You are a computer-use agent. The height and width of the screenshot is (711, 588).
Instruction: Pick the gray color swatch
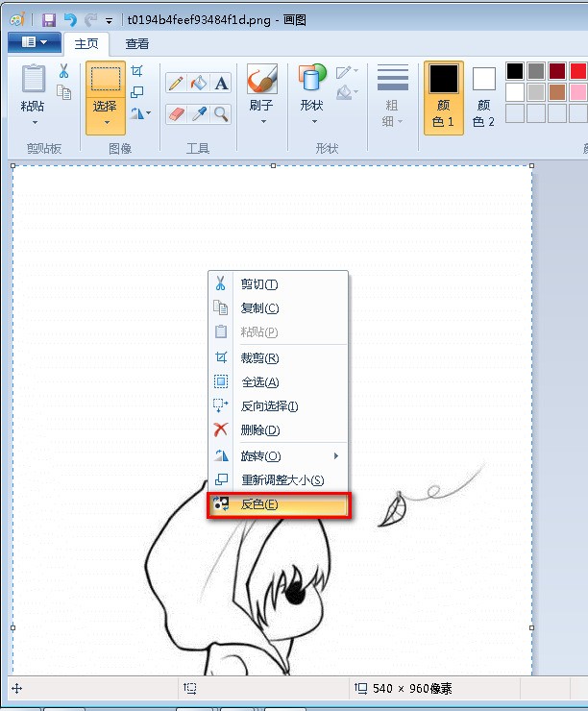pos(536,71)
